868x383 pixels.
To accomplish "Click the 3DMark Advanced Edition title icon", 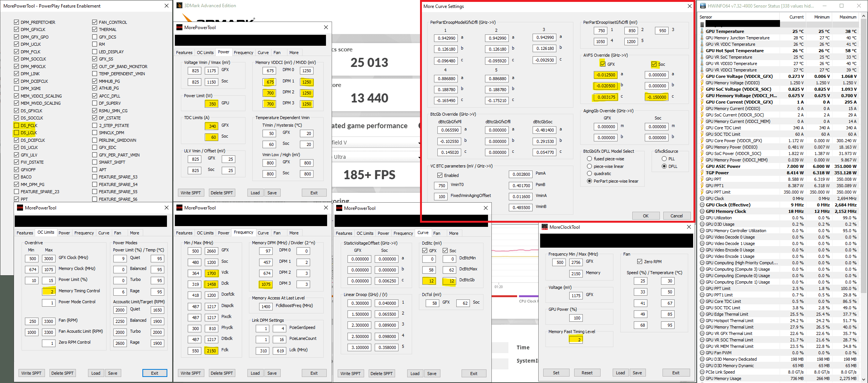I will pos(179,6).
